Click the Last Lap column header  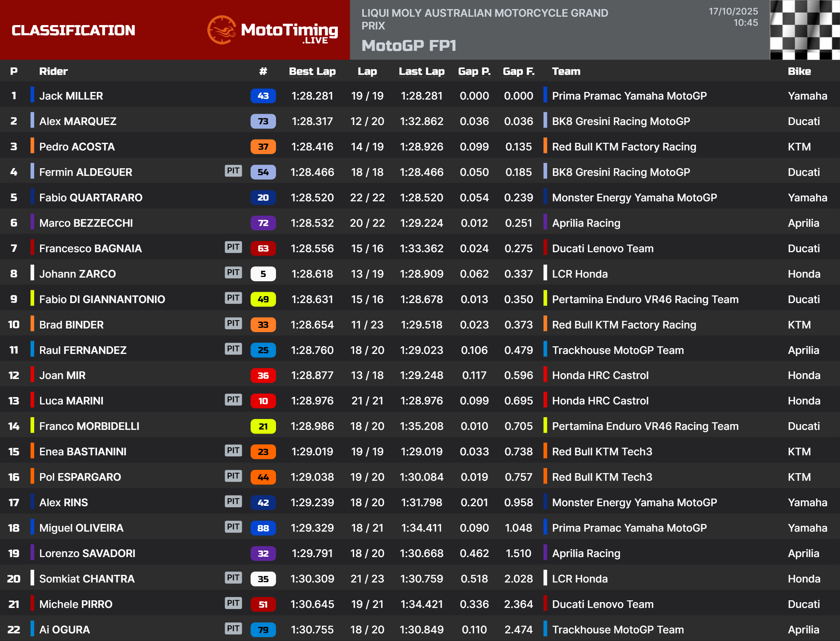[421, 71]
